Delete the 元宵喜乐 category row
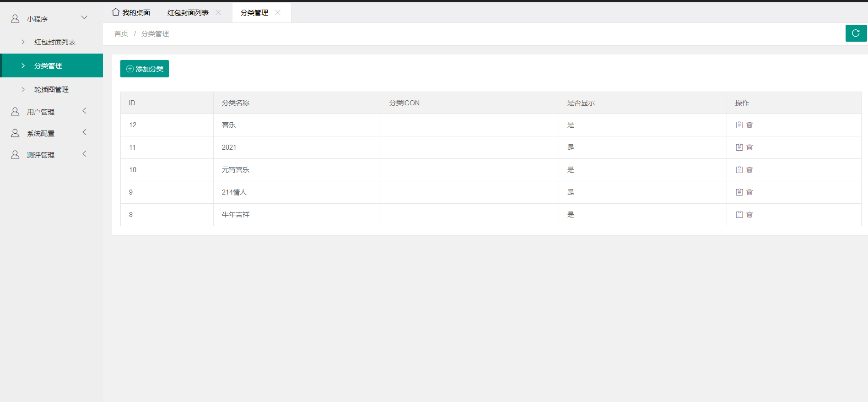This screenshot has height=402, width=868. (x=749, y=170)
